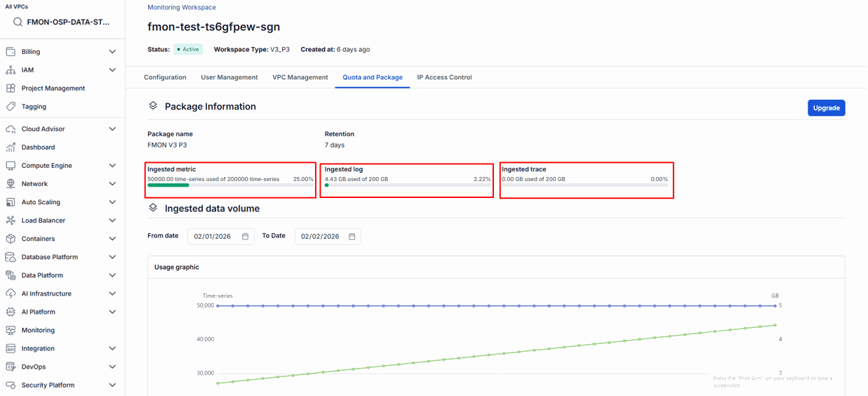
Task: Expand the Compute Engine chevron
Action: [112, 166]
